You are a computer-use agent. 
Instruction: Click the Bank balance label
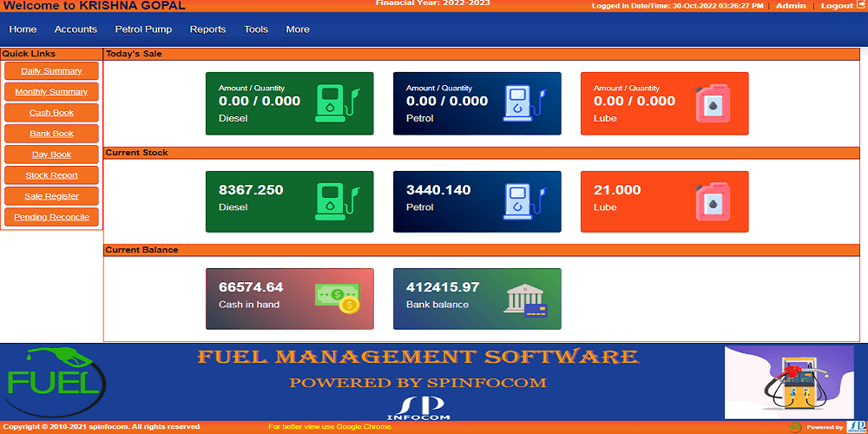click(437, 305)
